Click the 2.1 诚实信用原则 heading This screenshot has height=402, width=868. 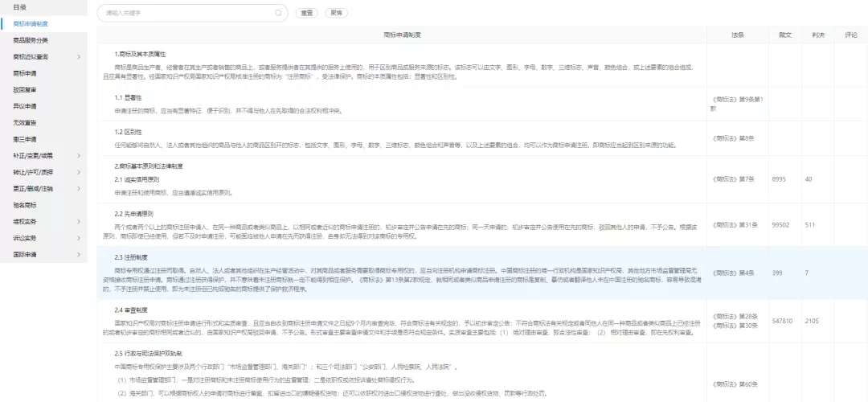(137, 179)
